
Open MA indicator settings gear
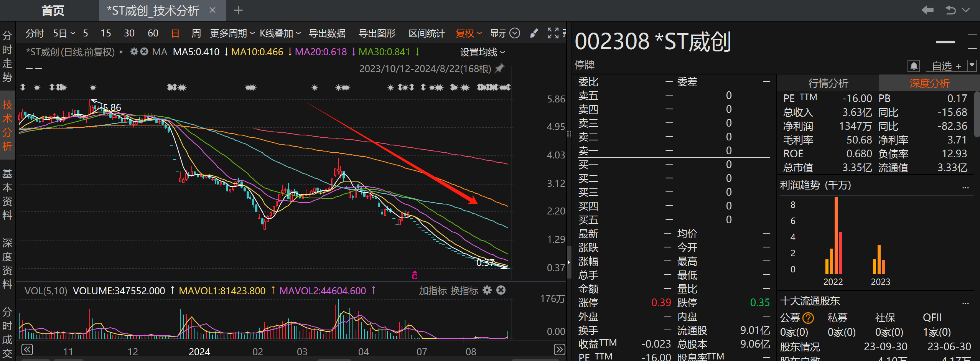(134, 51)
